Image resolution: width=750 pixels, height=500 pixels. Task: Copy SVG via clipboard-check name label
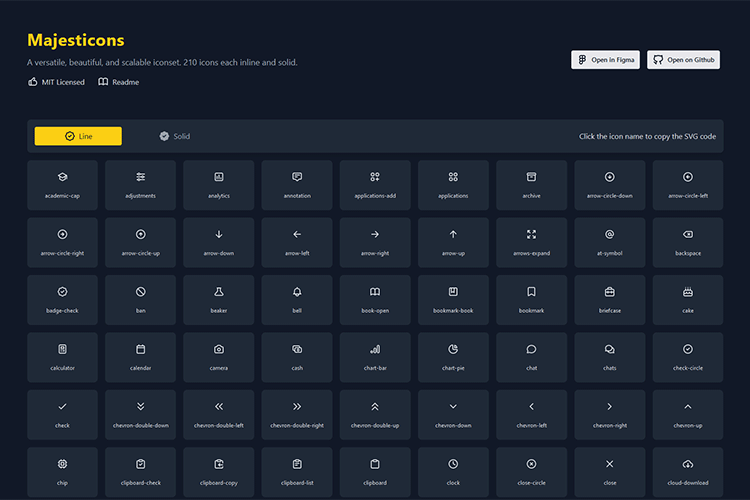tap(141, 483)
